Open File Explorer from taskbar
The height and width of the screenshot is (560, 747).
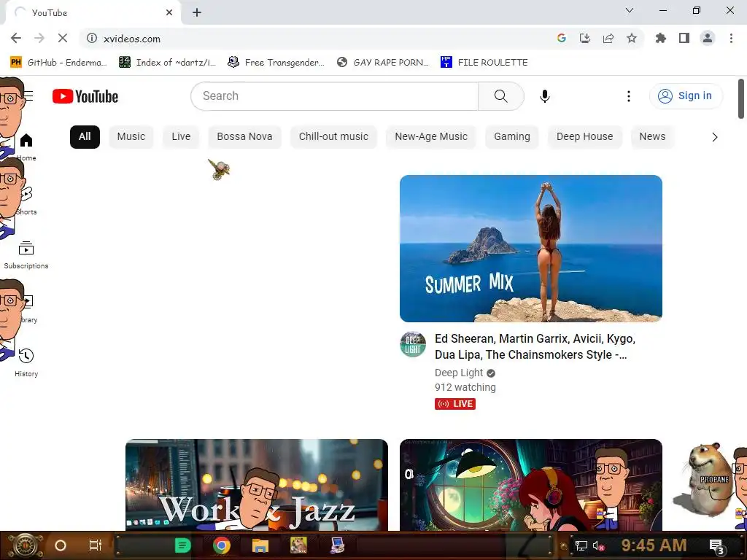pos(260,545)
